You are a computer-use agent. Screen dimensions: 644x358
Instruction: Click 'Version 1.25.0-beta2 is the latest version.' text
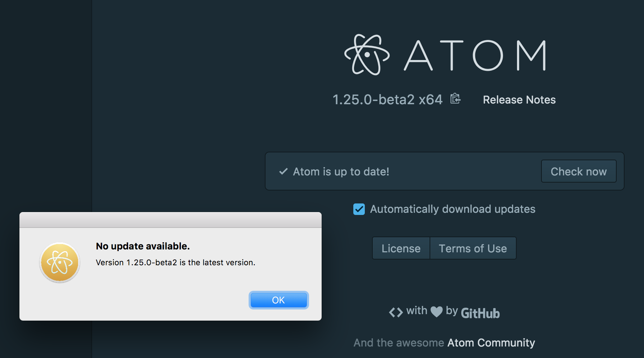click(x=176, y=263)
